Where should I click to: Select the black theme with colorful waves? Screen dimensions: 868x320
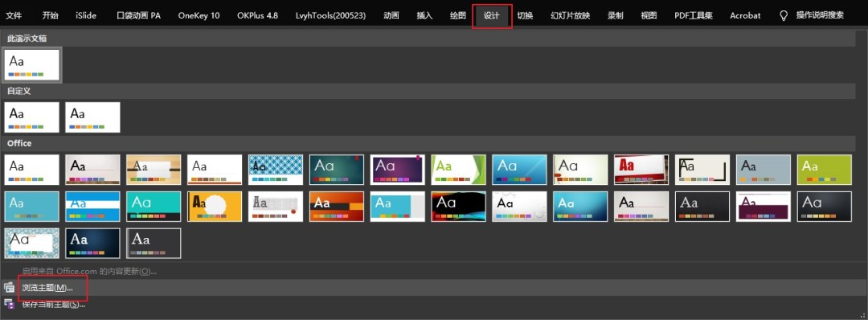[x=458, y=207]
